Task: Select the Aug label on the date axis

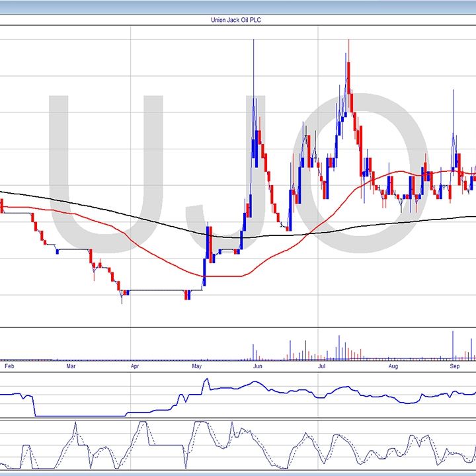Action: [393, 365]
